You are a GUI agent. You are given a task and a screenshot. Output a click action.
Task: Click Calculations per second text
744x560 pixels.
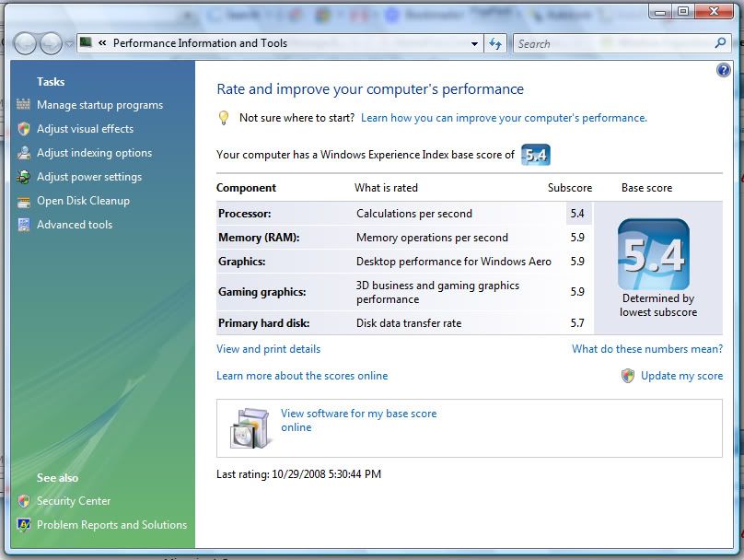[x=414, y=214]
